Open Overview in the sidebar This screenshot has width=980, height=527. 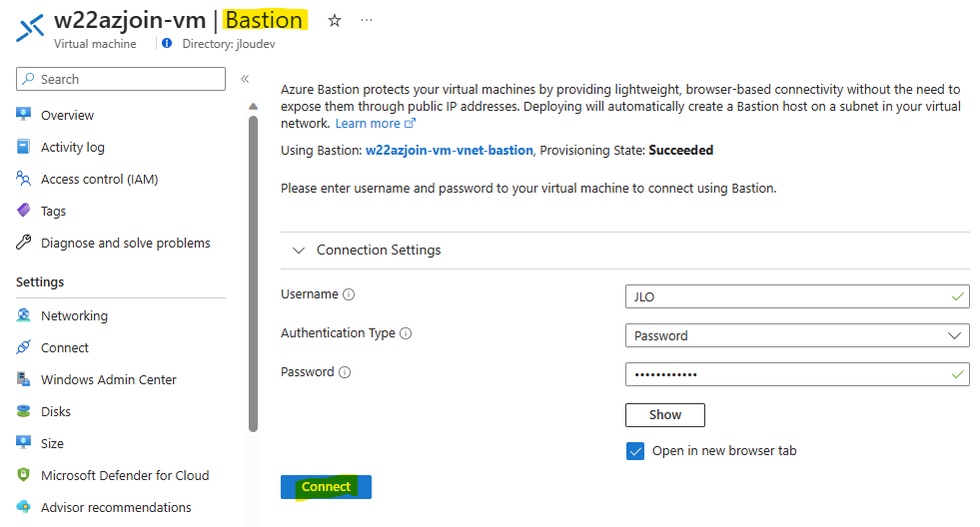67,115
